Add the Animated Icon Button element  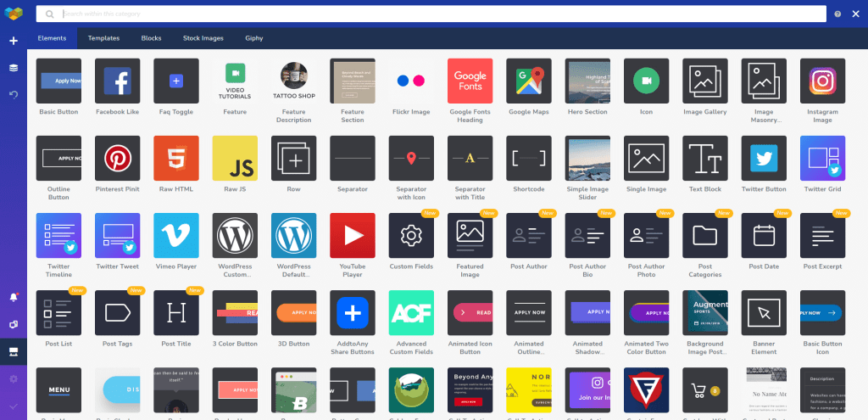point(470,313)
